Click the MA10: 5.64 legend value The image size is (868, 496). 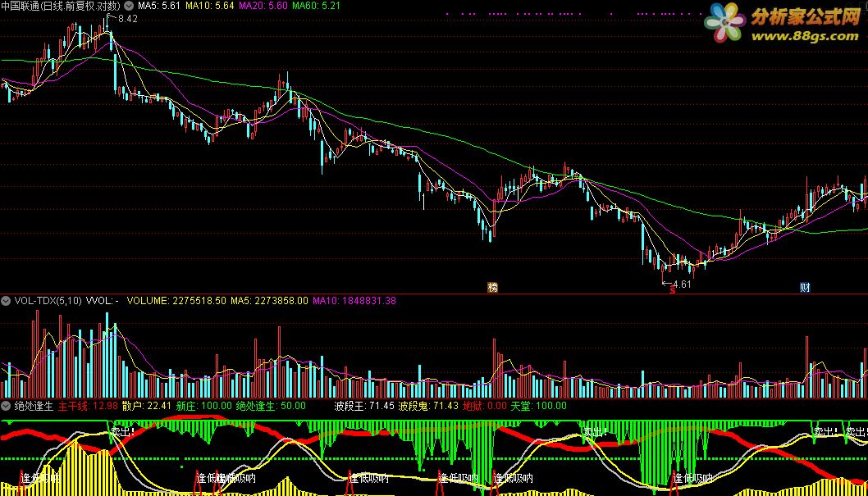point(210,6)
